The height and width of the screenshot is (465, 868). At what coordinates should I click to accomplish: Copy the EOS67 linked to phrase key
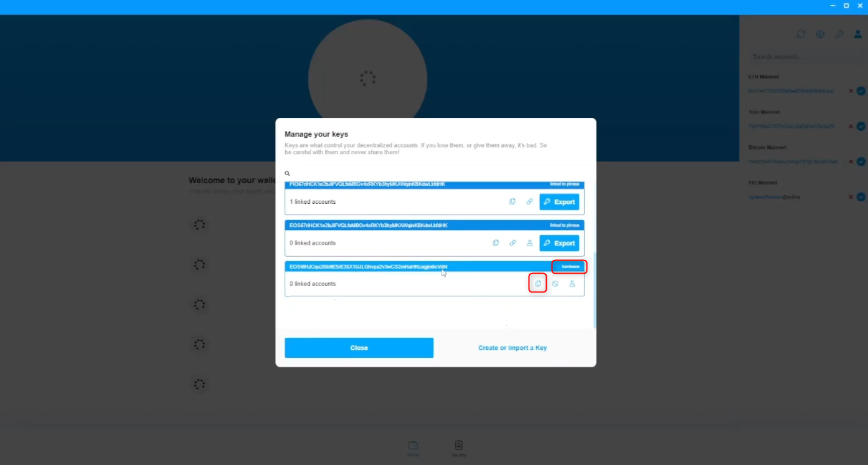click(496, 243)
